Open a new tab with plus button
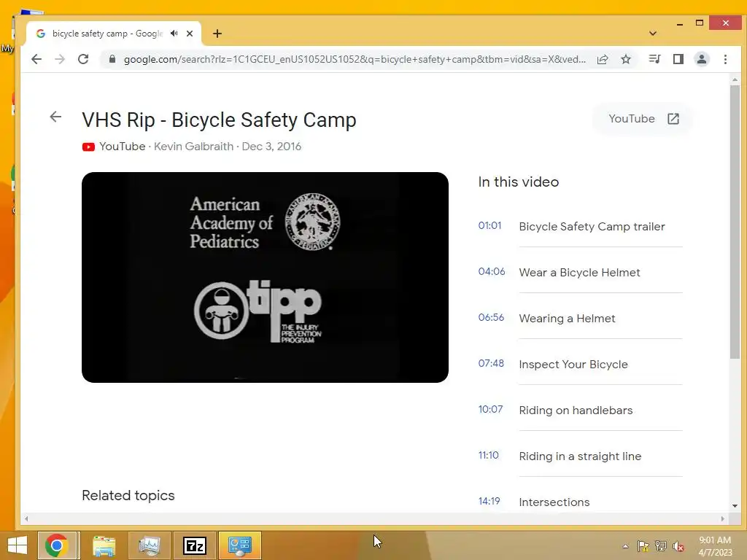The width and height of the screenshot is (747, 560). 217,34
